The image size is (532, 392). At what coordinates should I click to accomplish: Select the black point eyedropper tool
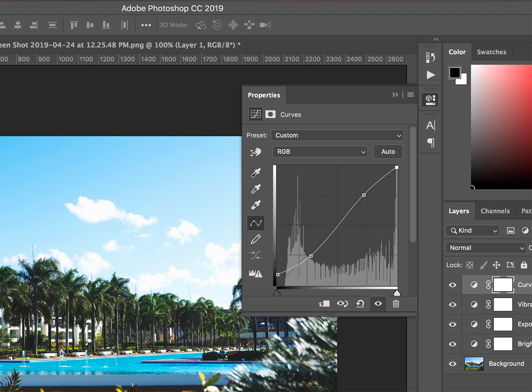tap(255, 173)
